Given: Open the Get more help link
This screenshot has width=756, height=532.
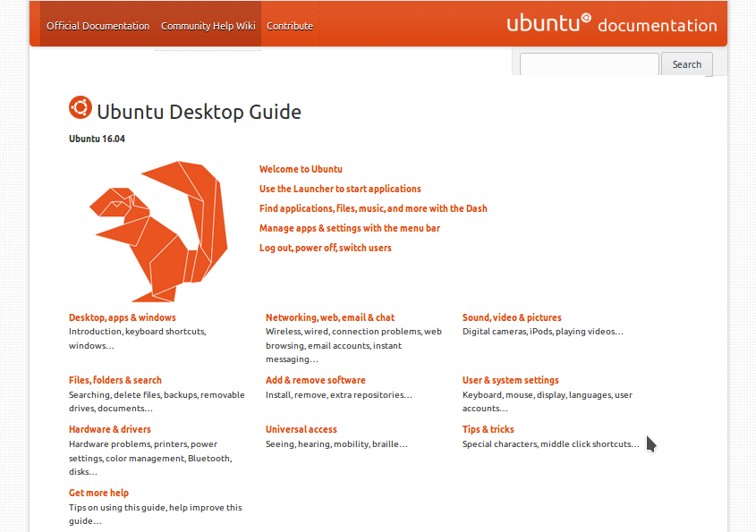Looking at the screenshot, I should coord(98,493).
